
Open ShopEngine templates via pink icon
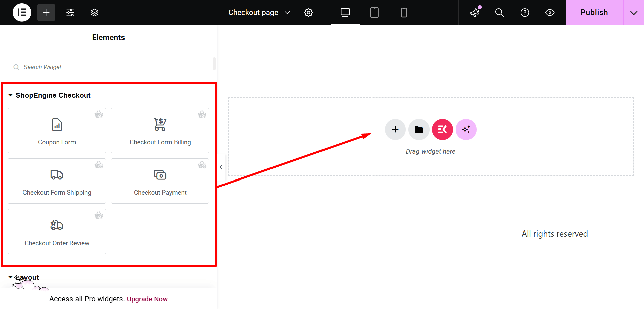coord(442,130)
